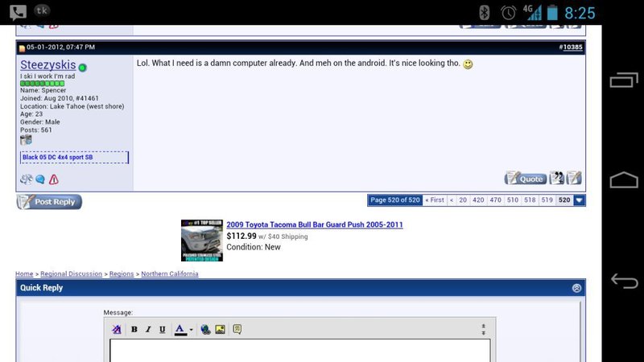
Task: Open the post permalink #10385
Action: click(572, 47)
